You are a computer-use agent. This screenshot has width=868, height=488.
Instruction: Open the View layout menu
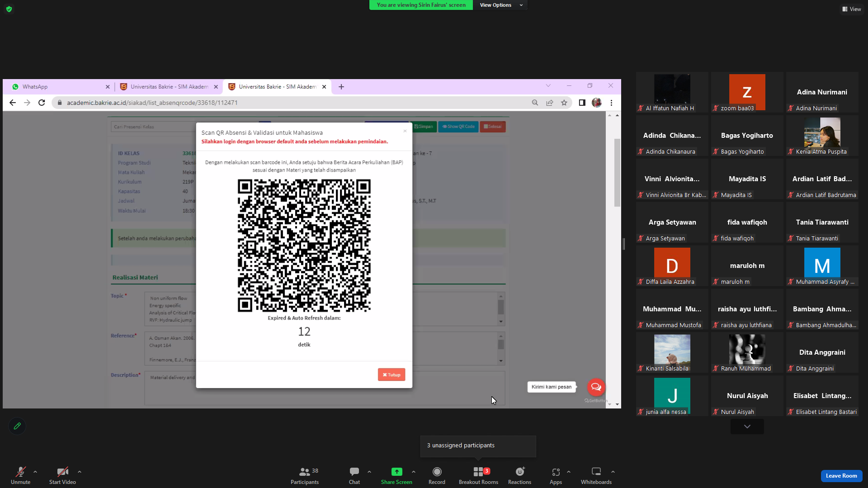pos(851,9)
